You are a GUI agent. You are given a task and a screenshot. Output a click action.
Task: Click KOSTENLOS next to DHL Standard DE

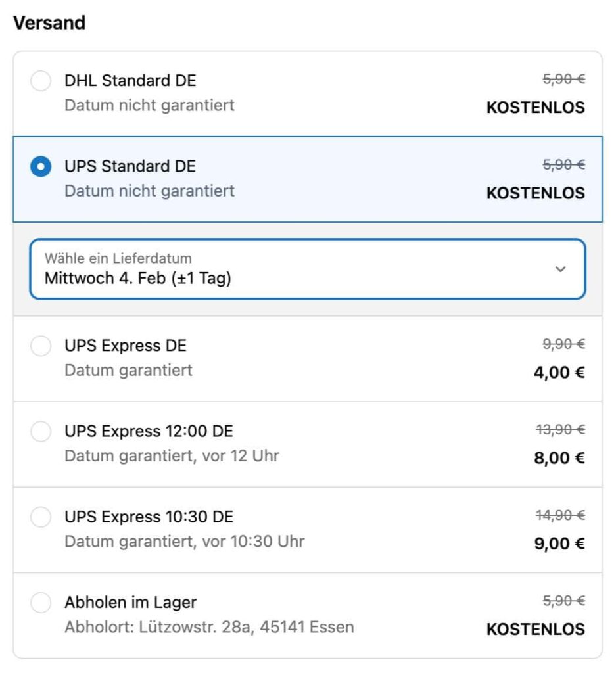pyautogui.click(x=535, y=108)
